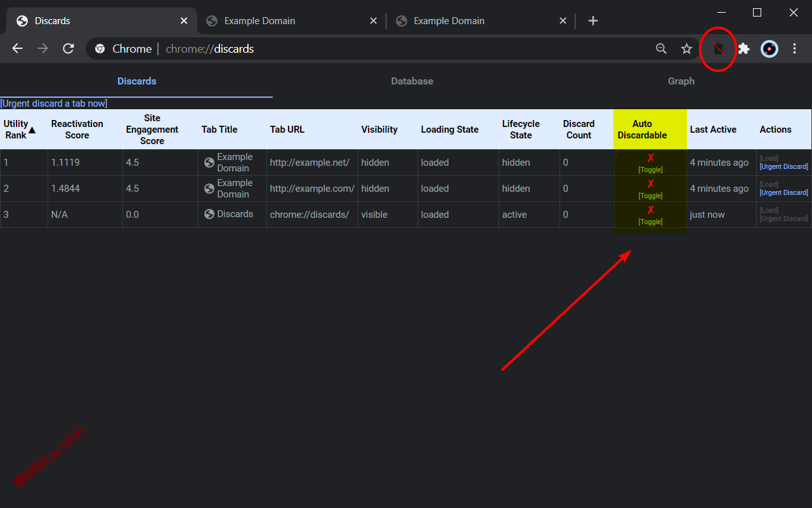Viewport: 812px width, 508px height.
Task: Click Load link in chrome://discards row
Action: [769, 211]
